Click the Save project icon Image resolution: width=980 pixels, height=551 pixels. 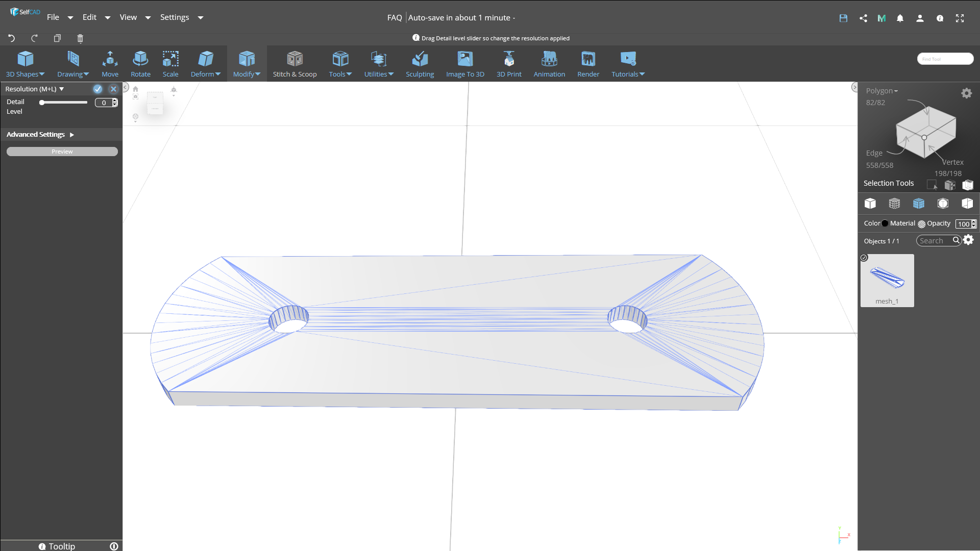point(843,18)
